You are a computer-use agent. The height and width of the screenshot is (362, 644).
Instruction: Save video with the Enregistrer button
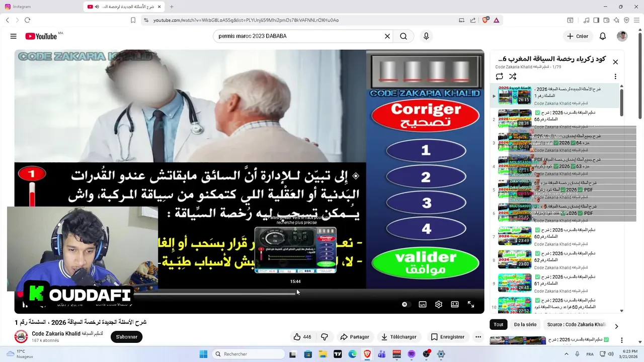click(447, 337)
